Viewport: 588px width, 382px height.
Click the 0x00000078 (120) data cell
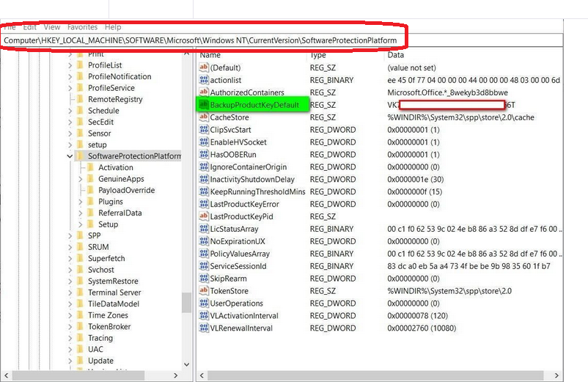point(417,315)
